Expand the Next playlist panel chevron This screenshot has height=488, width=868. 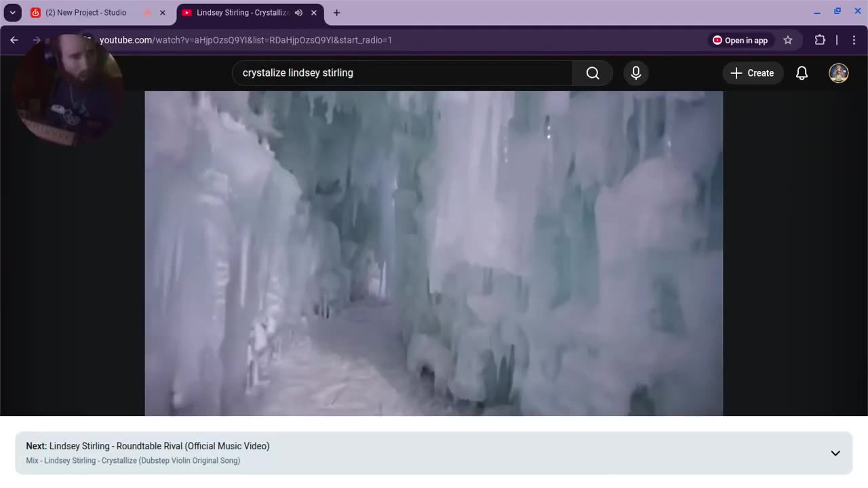[835, 453]
